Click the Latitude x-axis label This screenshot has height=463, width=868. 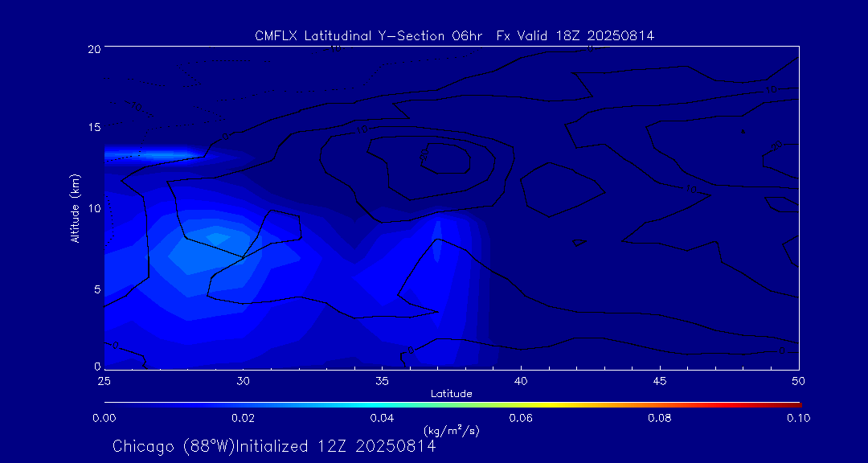point(451,393)
